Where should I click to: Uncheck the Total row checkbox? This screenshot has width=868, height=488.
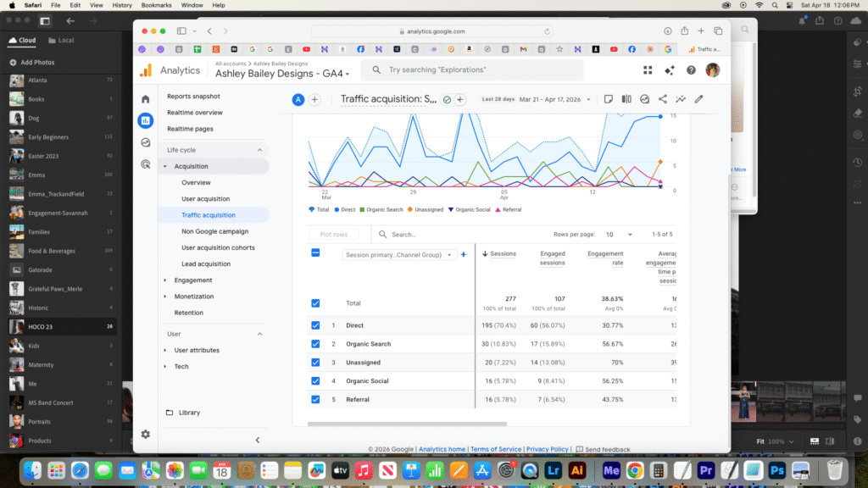[x=315, y=303]
